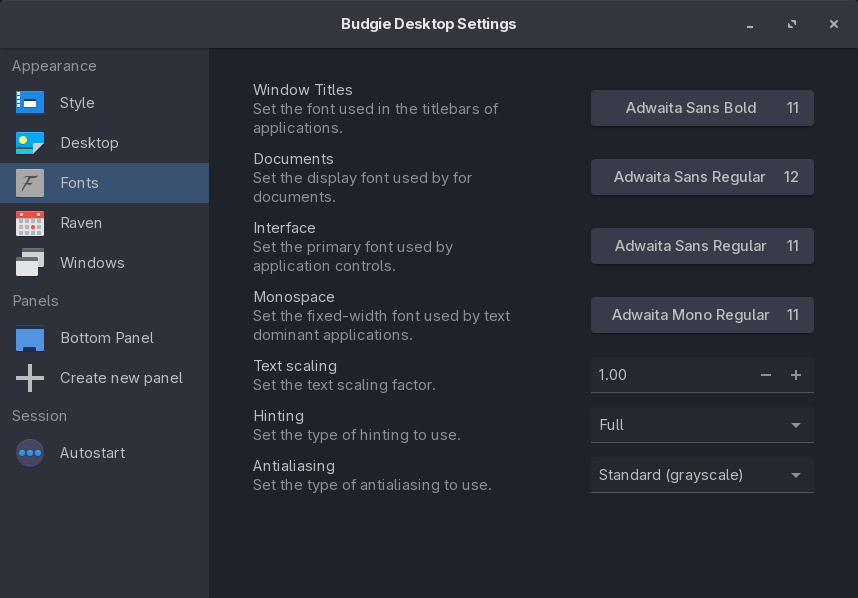Click the Desktop picture icon
This screenshot has height=598, width=858.
(x=30, y=143)
